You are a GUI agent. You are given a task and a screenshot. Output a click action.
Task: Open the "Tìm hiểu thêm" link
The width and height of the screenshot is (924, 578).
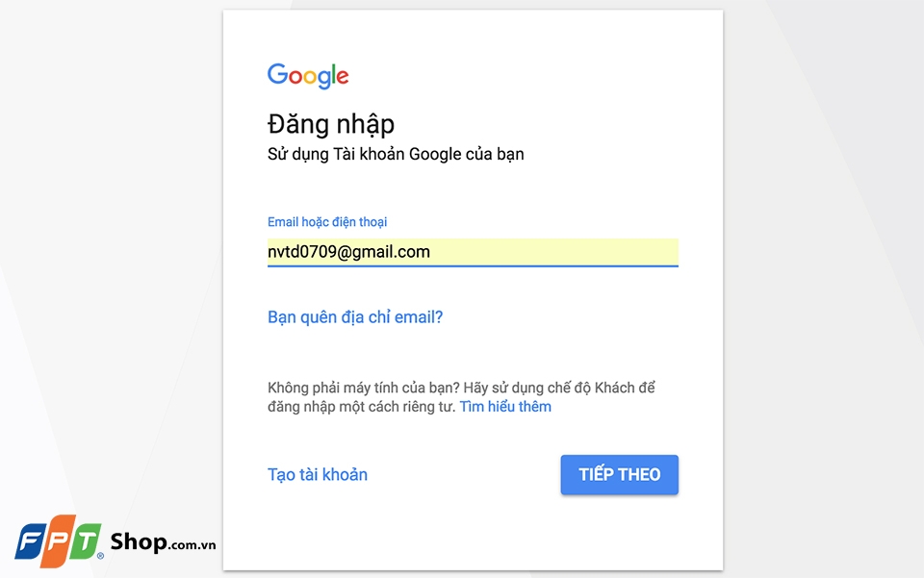505,406
